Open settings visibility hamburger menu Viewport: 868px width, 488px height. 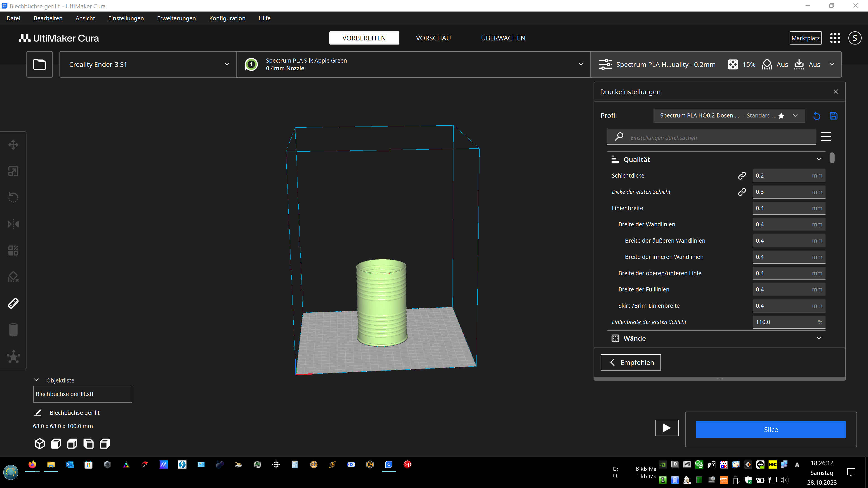pos(826,137)
